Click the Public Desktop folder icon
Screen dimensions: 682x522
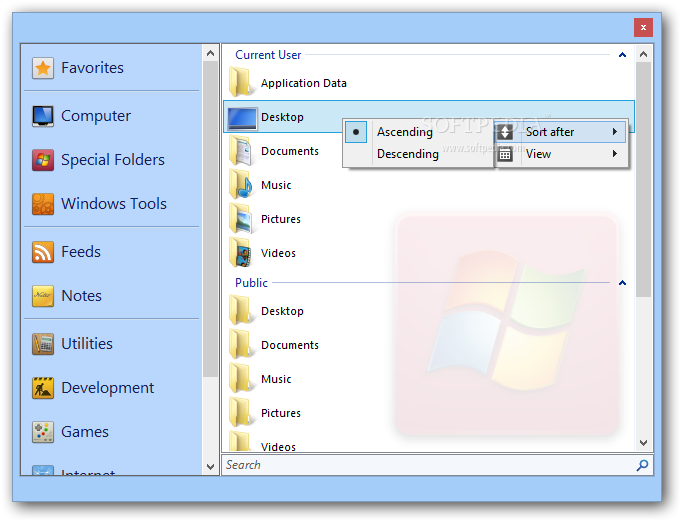(240, 310)
